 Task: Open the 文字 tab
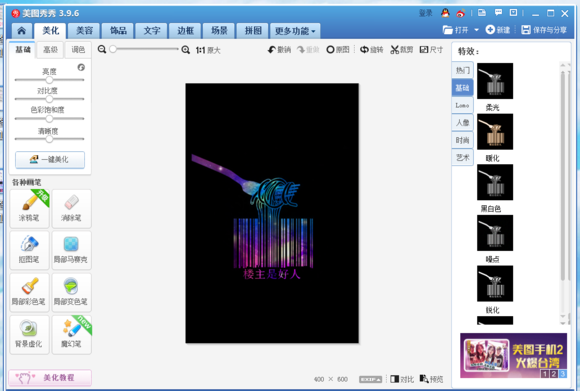click(x=152, y=31)
